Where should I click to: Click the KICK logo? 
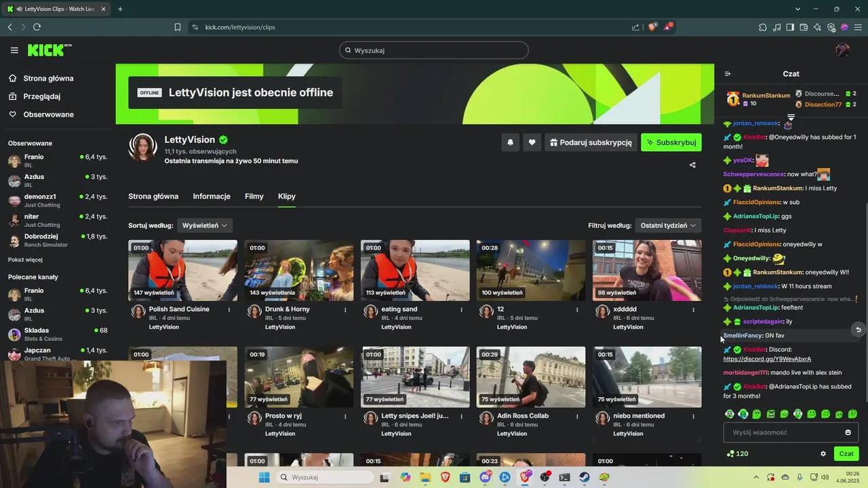tap(50, 50)
